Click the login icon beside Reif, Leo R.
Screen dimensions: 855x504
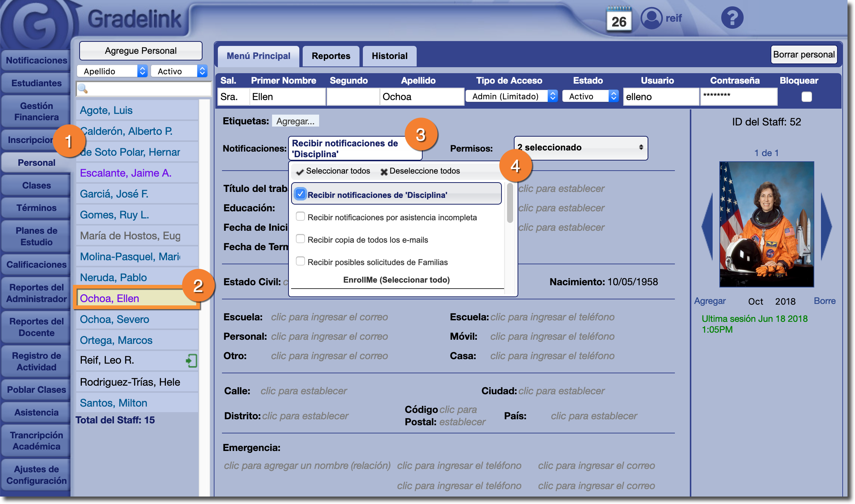(x=191, y=361)
